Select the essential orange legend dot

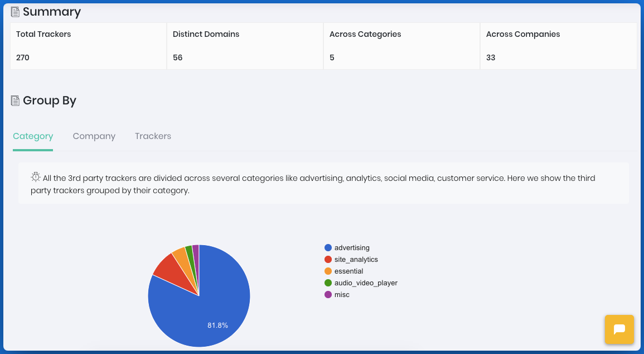click(328, 271)
